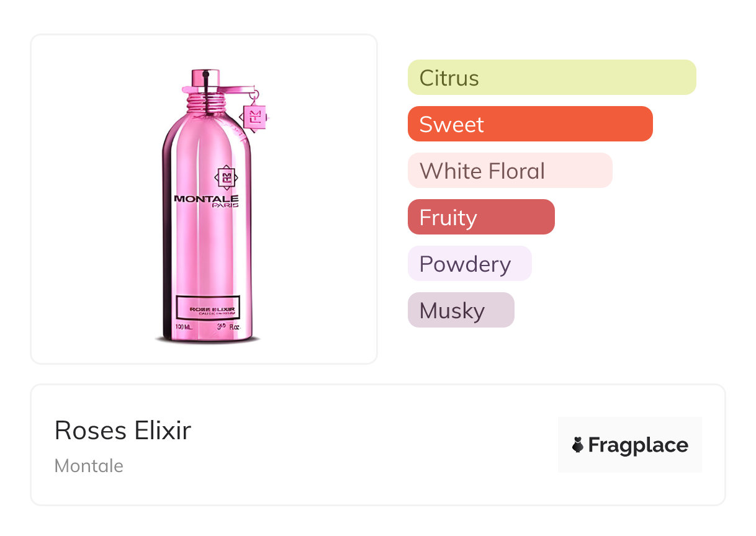Select the Sweet accord bar
Screen dimensions: 756x536
(529, 124)
